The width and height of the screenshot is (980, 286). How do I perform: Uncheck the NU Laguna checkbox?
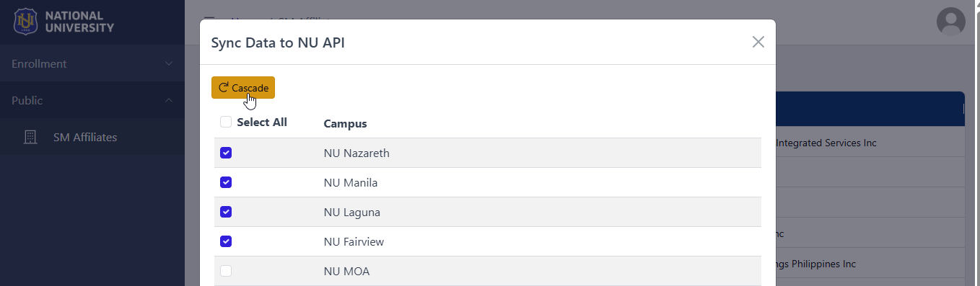226,212
